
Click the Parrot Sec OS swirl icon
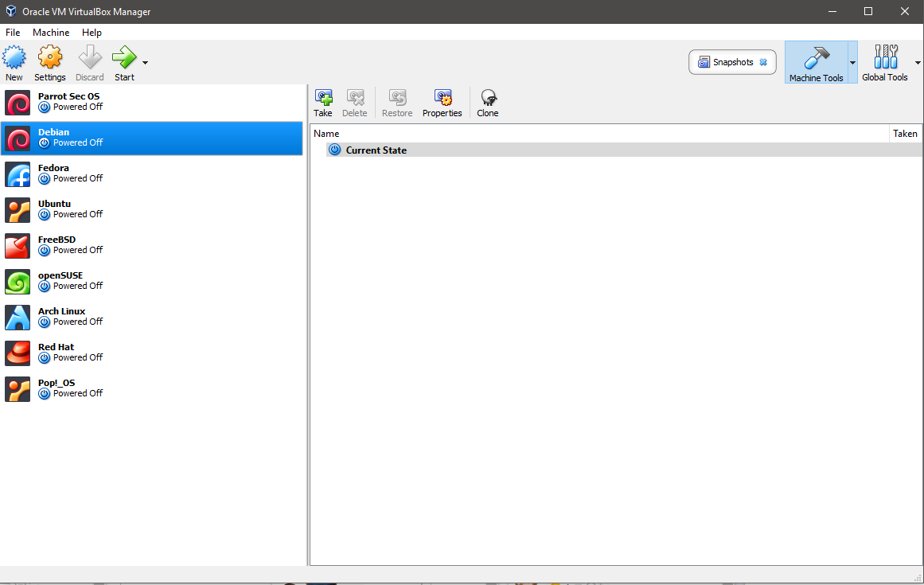[x=18, y=103]
